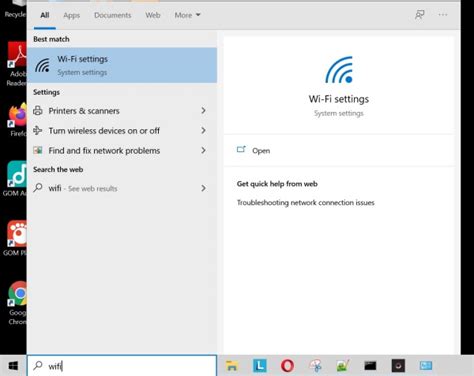Open the Command Prompt taskbar icon
474x376 pixels.
pyautogui.click(x=370, y=366)
